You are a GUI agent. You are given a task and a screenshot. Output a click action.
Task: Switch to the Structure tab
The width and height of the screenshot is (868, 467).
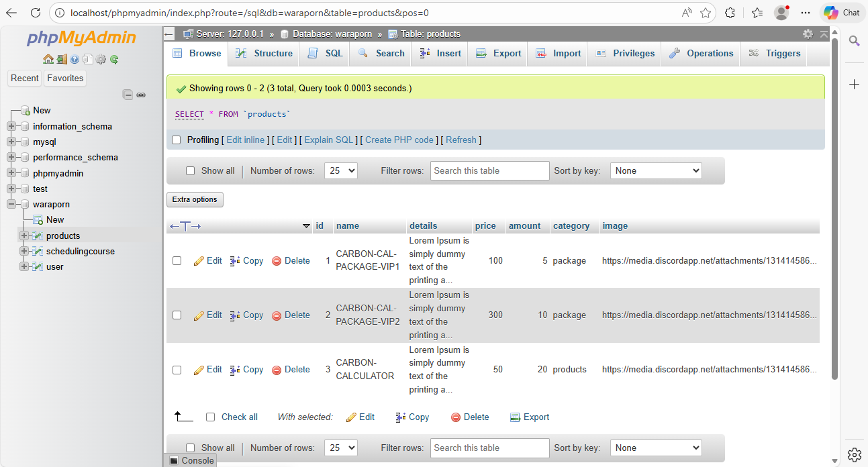pos(264,54)
